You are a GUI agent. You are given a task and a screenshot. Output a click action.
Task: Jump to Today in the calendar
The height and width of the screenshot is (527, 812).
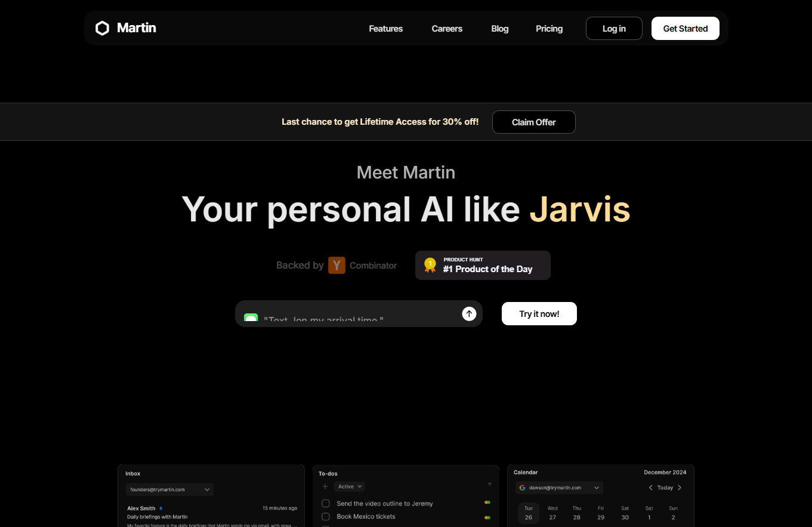(x=665, y=488)
